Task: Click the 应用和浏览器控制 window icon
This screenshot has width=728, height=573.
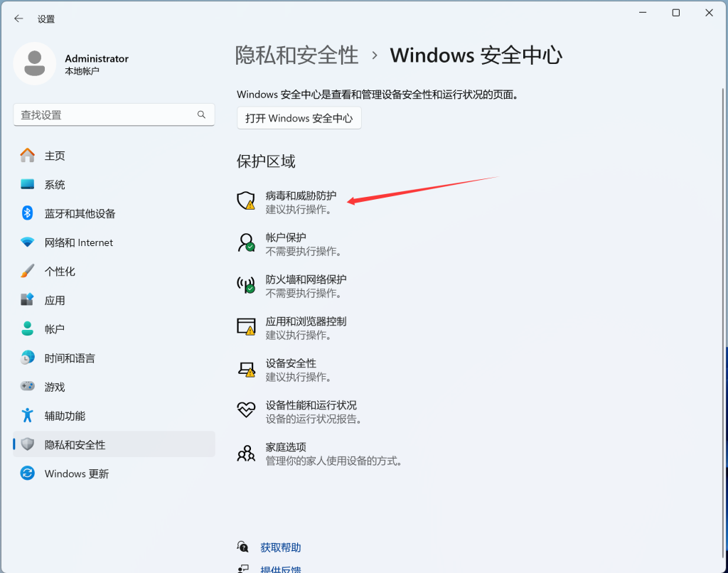Action: pyautogui.click(x=246, y=326)
